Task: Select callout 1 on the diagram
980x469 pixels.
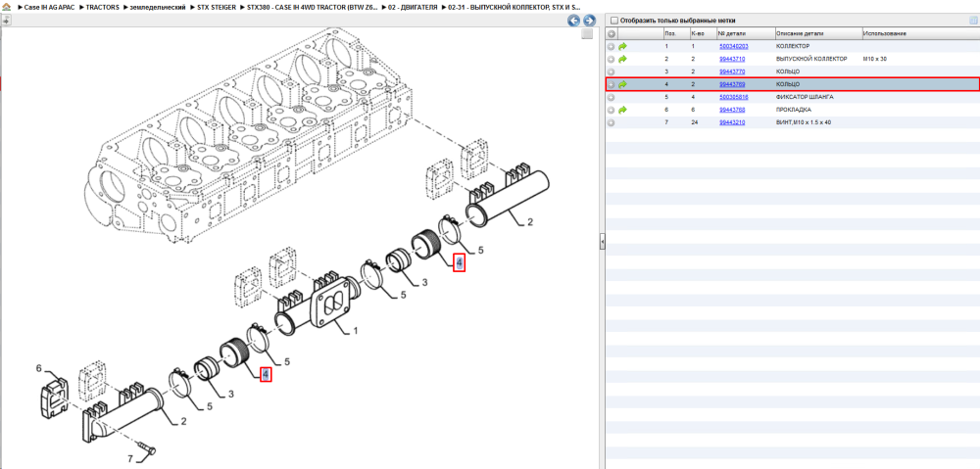Action: (356, 332)
